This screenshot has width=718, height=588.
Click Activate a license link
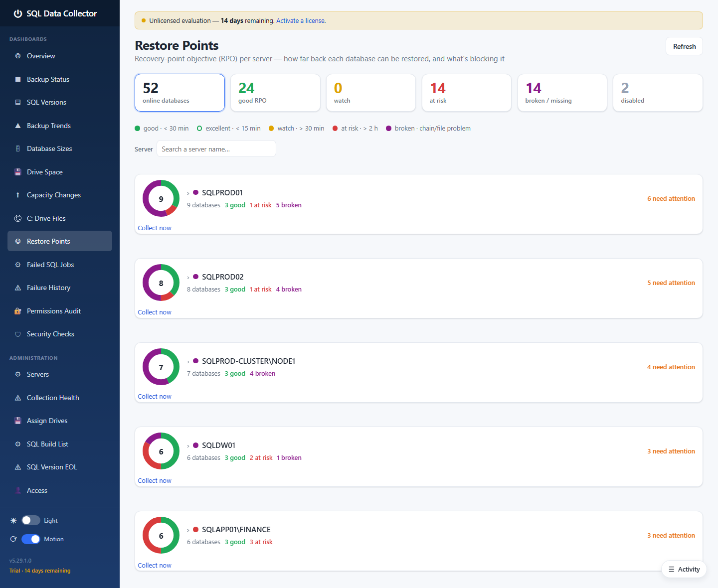301,20
